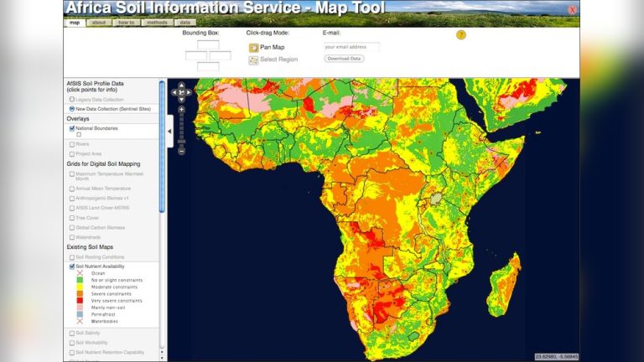Screen dimensions: 644x362
Task: Close the Map Tool with red X
Action: point(572,10)
